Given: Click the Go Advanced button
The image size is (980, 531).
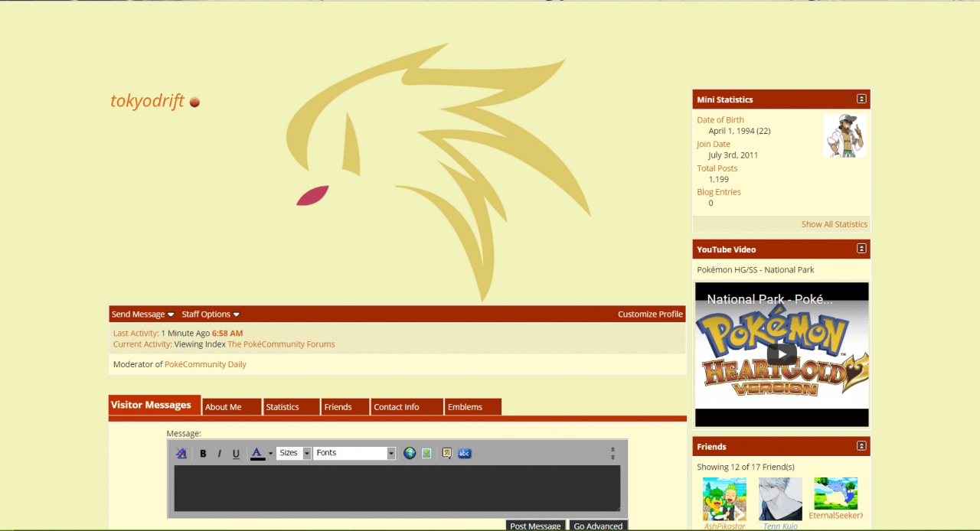Looking at the screenshot, I should point(598,526).
